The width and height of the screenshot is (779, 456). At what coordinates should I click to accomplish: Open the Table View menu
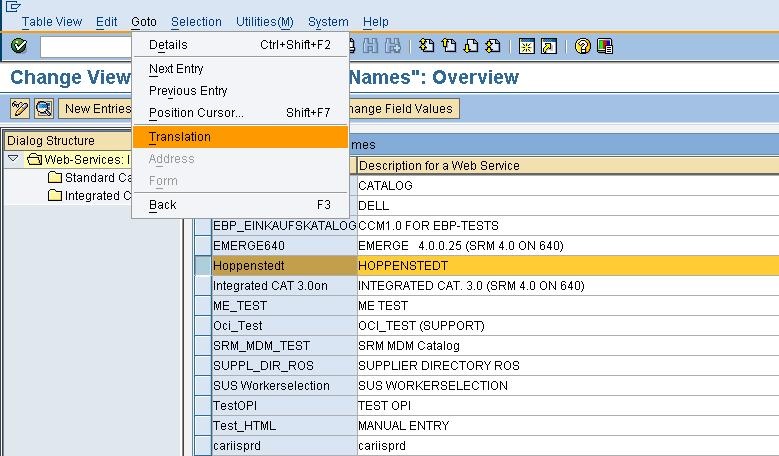pos(52,22)
